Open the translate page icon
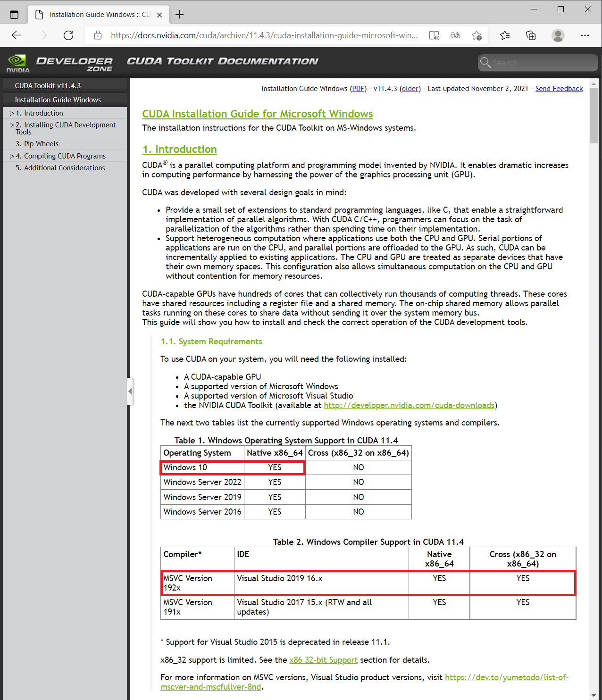Viewport: 602px width, 700px height. pyautogui.click(x=455, y=35)
